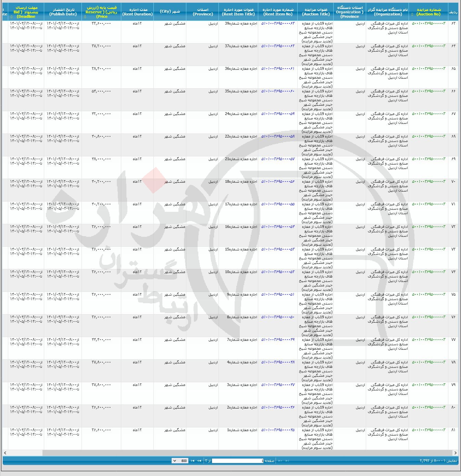Open auction number link in row 70

428,182
